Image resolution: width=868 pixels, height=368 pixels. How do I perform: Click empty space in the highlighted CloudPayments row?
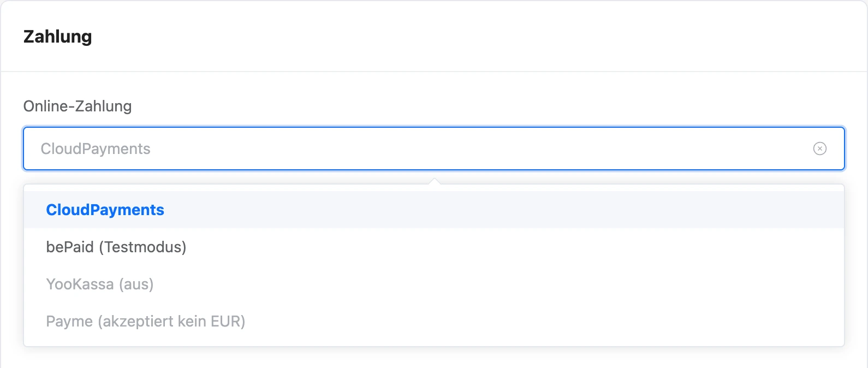click(502, 210)
